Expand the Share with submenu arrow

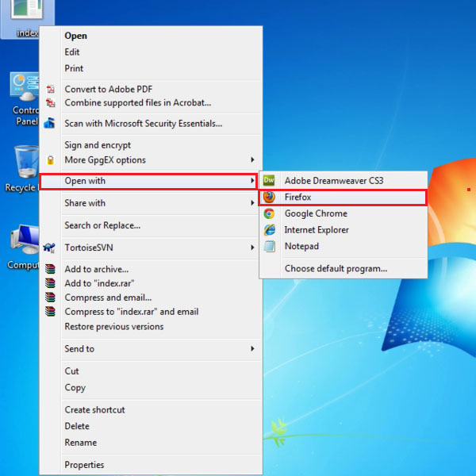click(252, 203)
